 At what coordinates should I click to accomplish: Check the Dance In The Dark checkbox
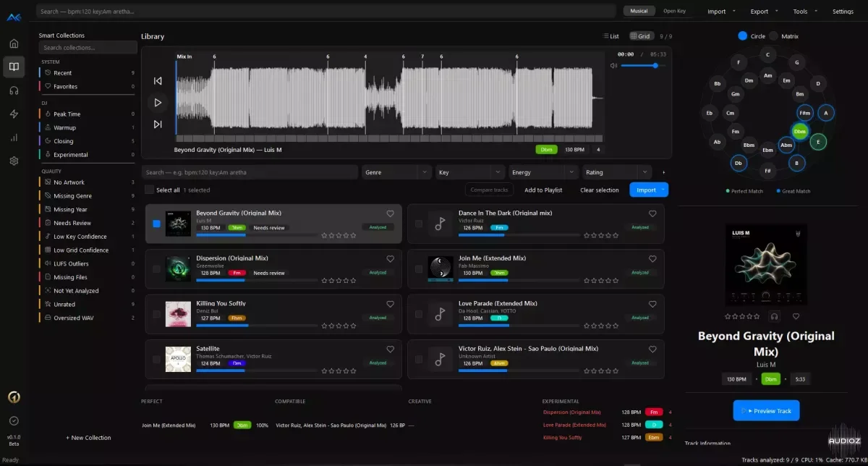tap(419, 224)
